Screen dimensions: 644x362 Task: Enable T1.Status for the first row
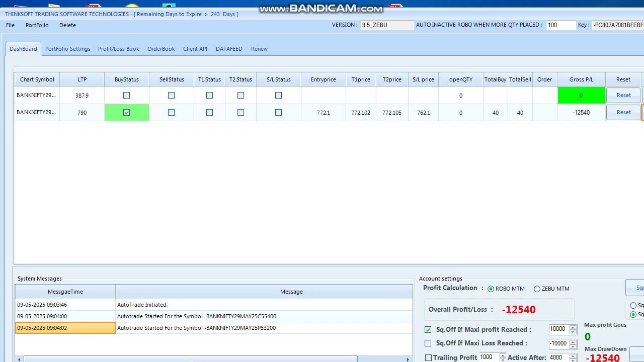(x=209, y=95)
